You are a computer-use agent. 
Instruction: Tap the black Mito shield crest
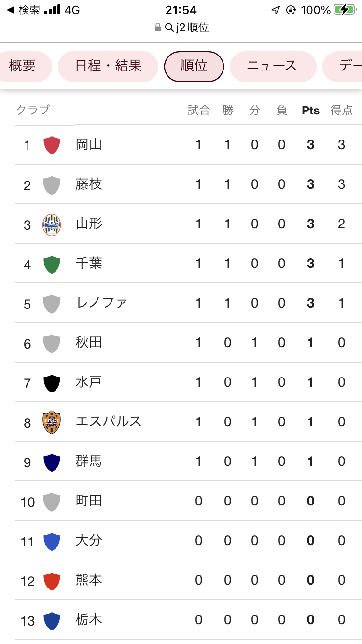point(52,383)
